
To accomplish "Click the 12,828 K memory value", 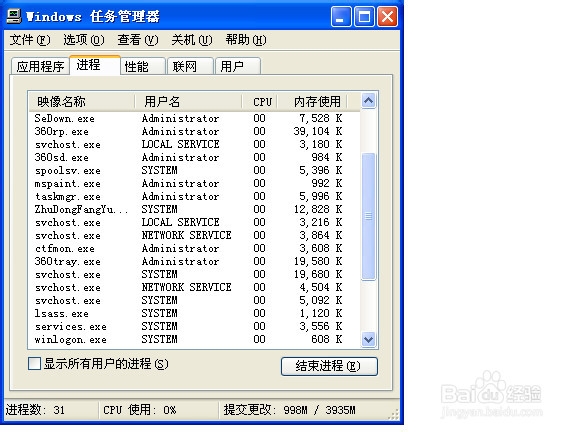I will pos(318,209).
